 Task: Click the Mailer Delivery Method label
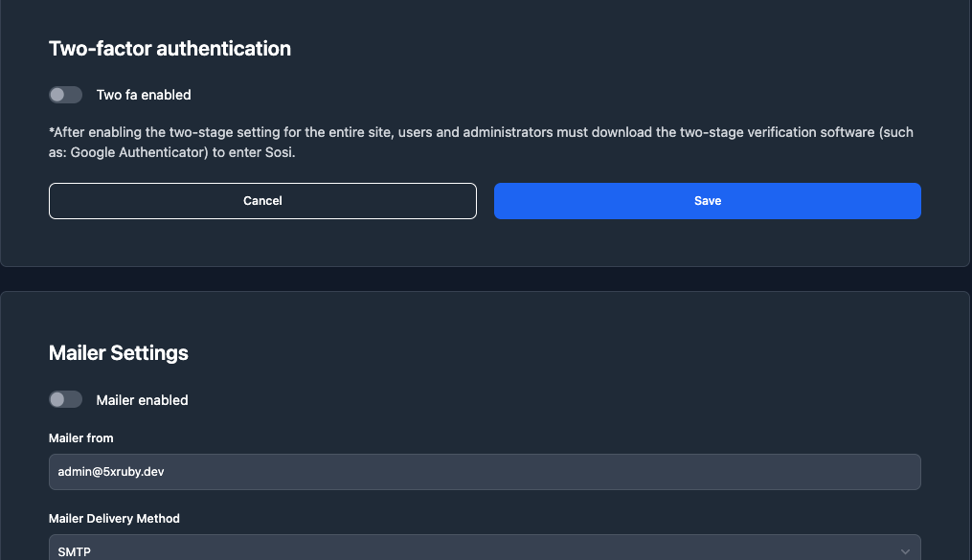114,519
